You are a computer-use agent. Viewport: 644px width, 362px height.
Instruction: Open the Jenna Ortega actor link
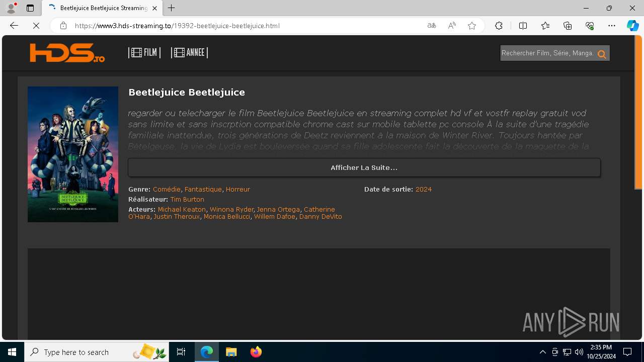[x=278, y=210]
